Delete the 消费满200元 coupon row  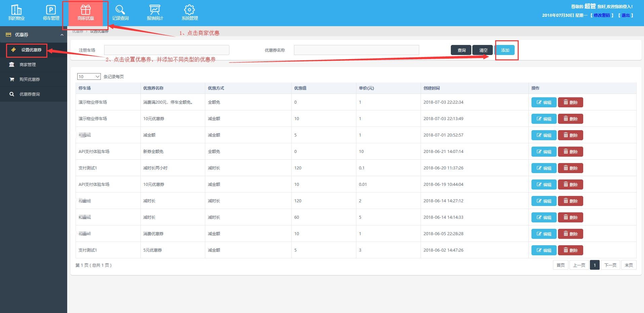tap(570, 102)
